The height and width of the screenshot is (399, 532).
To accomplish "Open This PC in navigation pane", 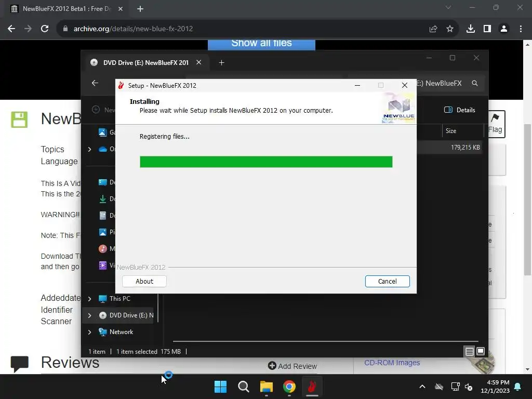I will click(120, 299).
